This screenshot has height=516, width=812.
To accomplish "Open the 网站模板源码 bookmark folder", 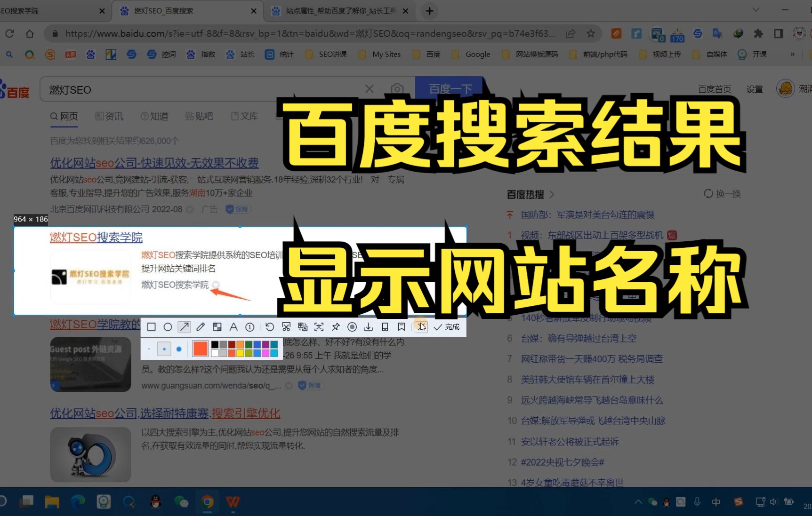I will [x=530, y=55].
